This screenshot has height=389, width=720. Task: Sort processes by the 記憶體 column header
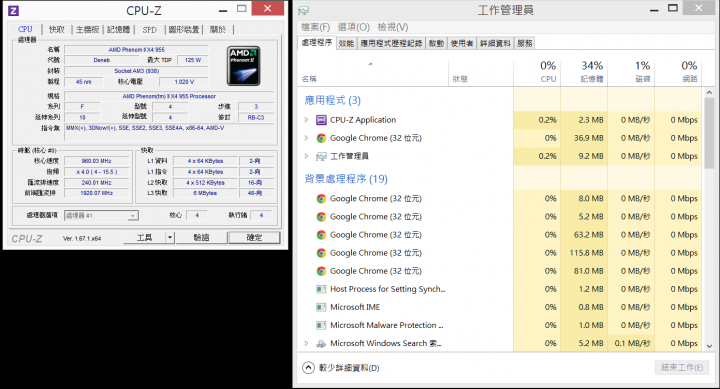point(584,72)
